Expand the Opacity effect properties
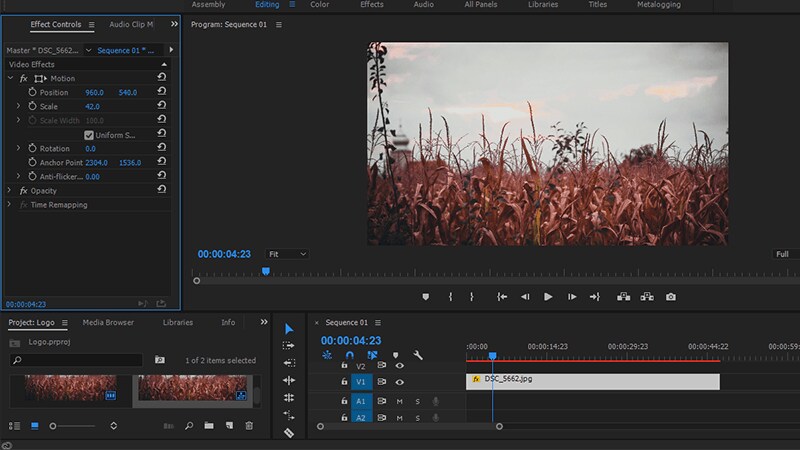This screenshot has height=450, width=800. 9,190
